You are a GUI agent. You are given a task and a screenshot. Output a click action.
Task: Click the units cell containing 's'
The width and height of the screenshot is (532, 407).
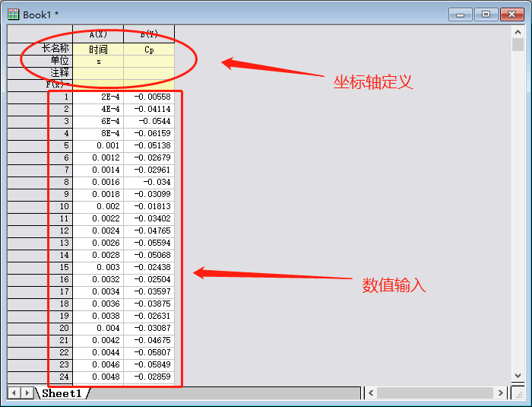(98, 61)
